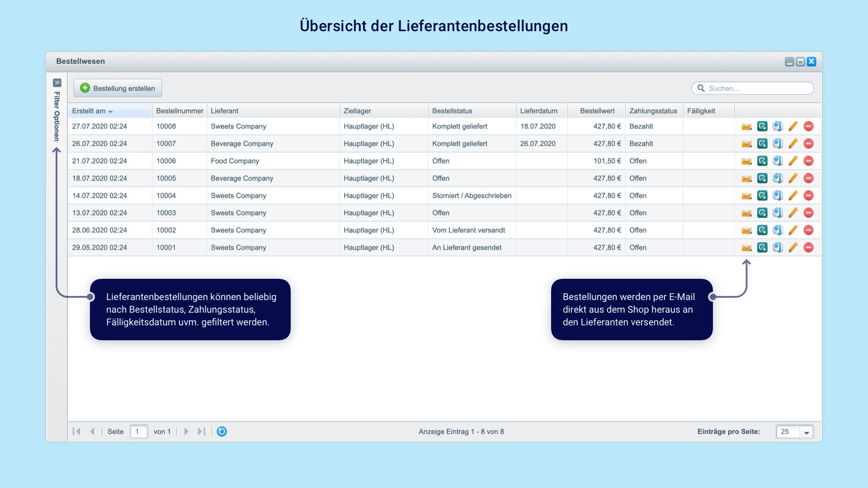Sort by Lieferant column header
Viewport: 868px width, 488px height.
tap(273, 111)
